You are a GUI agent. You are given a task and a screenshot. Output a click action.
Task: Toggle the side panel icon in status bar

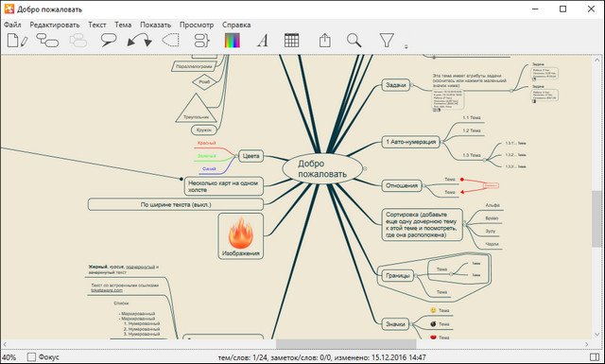(595, 357)
